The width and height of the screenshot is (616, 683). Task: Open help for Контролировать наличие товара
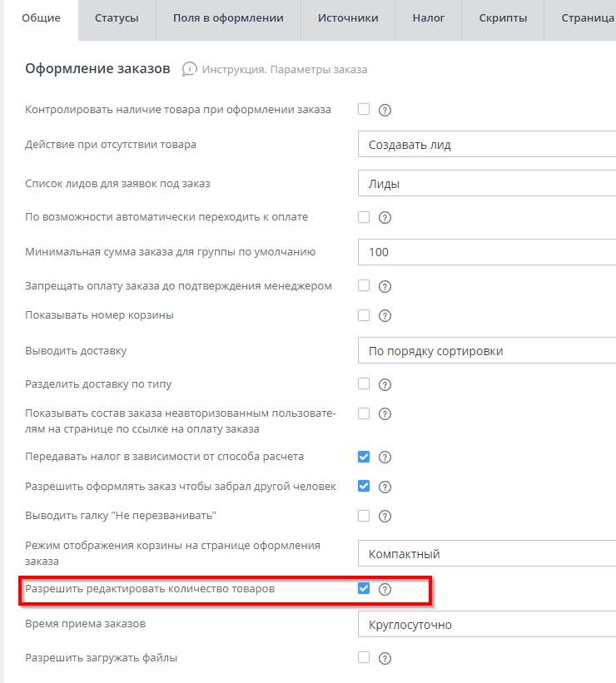pyautogui.click(x=385, y=109)
